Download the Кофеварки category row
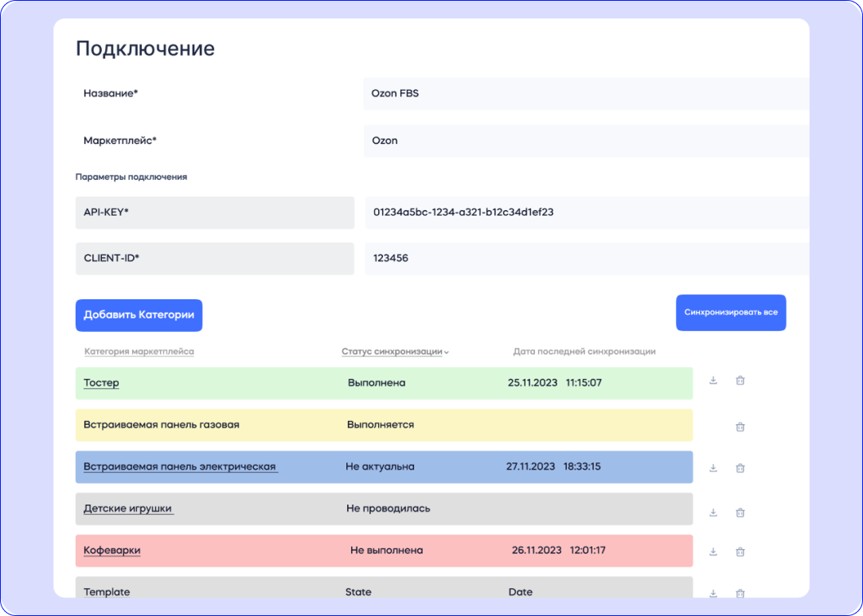The image size is (863, 616). click(713, 552)
